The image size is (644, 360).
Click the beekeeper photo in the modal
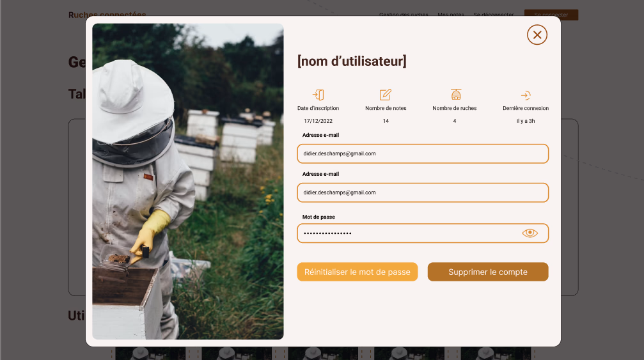[x=187, y=182]
